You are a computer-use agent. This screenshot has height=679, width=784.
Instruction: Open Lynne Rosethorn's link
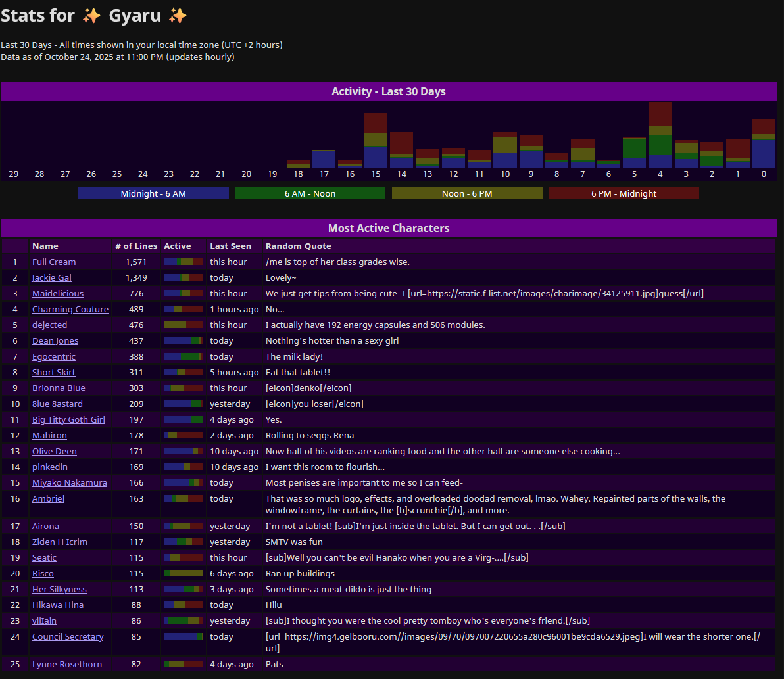coord(67,664)
